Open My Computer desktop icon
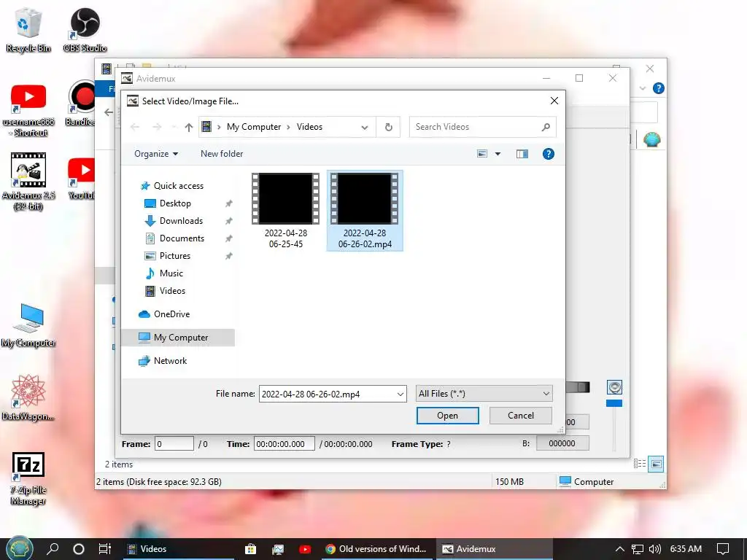This screenshot has width=747, height=560. pos(28,324)
